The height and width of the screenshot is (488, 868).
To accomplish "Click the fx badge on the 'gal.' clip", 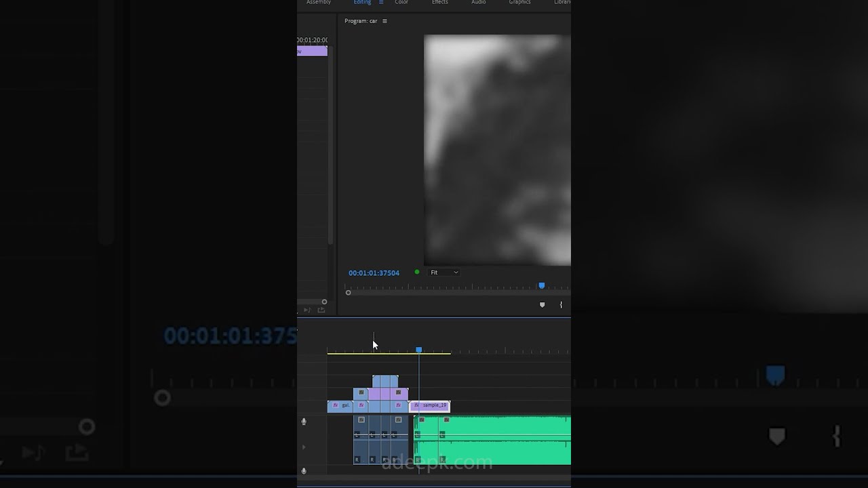I will [x=335, y=405].
